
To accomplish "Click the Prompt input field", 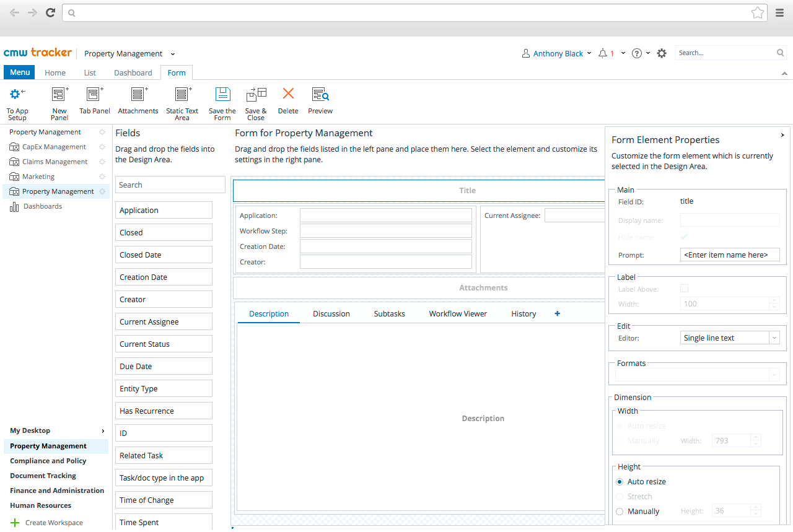I will (730, 255).
